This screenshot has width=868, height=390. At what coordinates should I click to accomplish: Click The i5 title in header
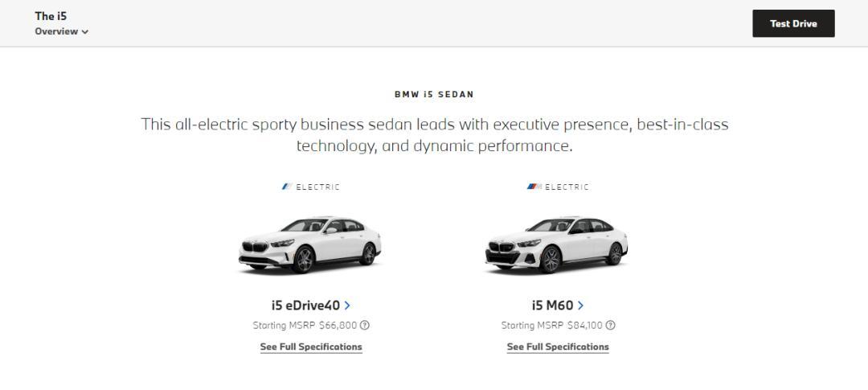click(x=51, y=16)
